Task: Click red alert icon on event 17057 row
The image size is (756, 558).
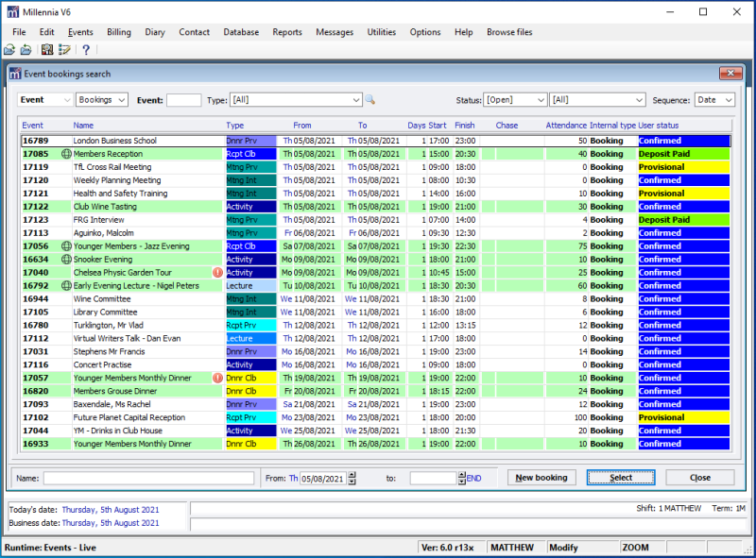Action: pos(218,379)
